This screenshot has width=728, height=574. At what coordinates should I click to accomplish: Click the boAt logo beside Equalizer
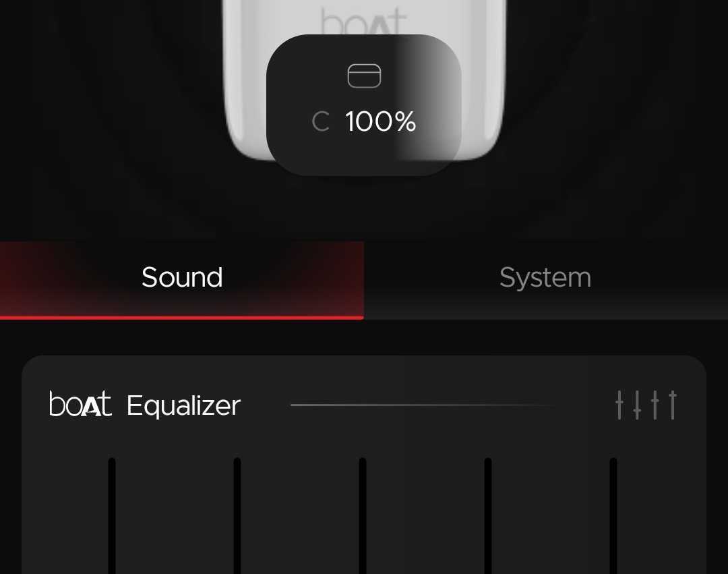[80, 403]
